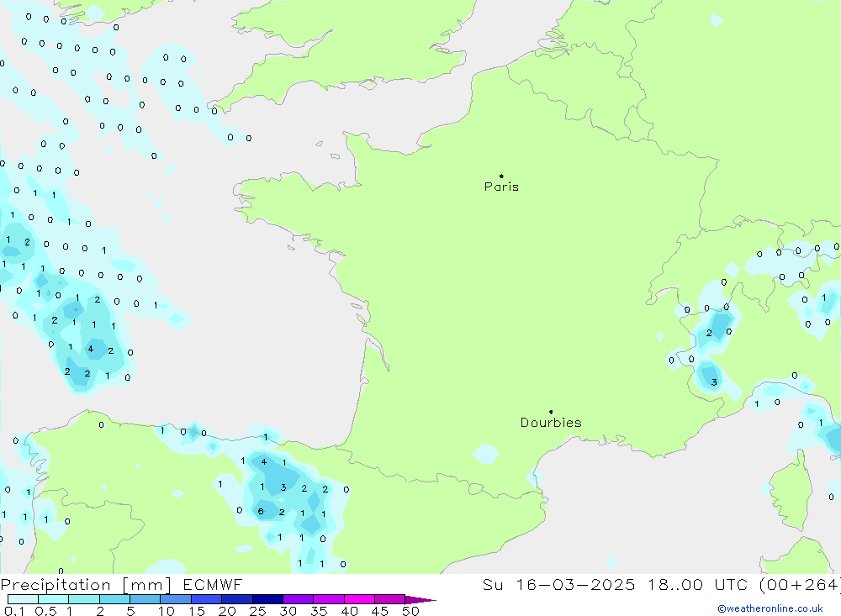The image size is (841, 616).
Task: Click the ECMWF model name label
Action: [213, 585]
